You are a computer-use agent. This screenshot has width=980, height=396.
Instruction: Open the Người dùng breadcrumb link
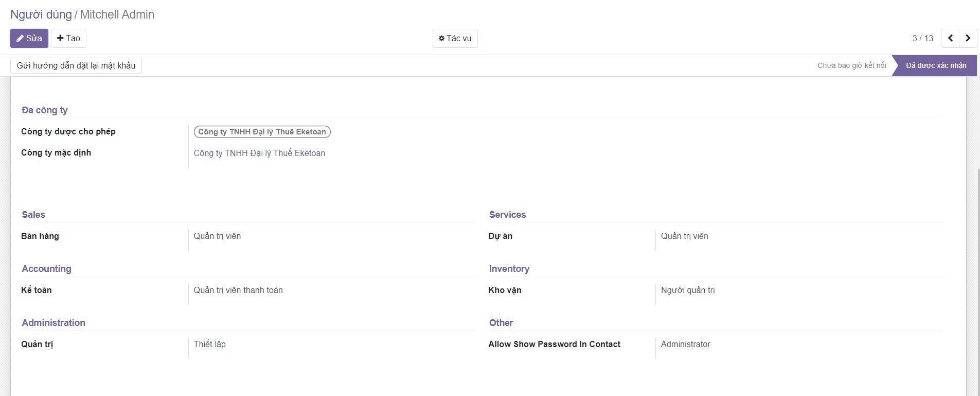pos(41,14)
